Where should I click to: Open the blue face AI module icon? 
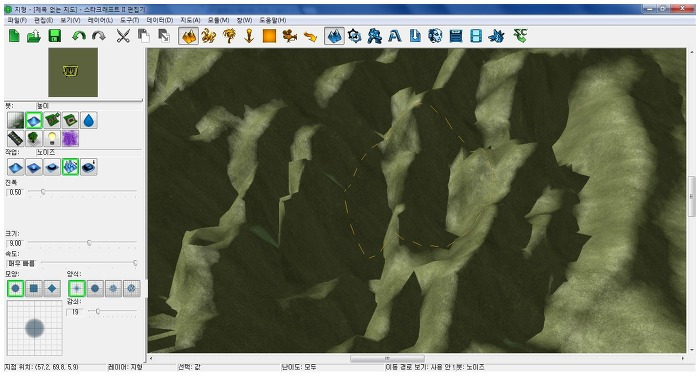coord(435,36)
